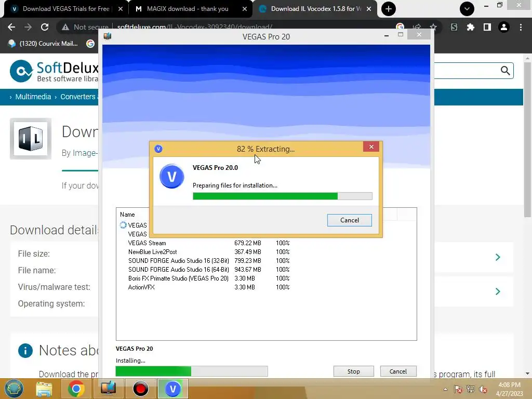The image size is (532, 399).
Task: Share this page icon in address bar
Action: coord(417,27)
